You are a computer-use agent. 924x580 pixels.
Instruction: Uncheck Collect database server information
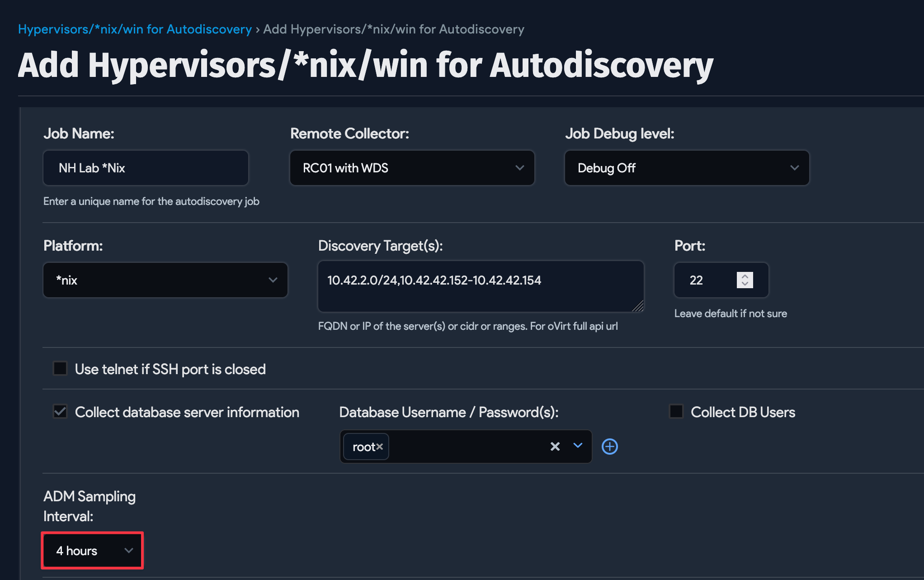(60, 411)
